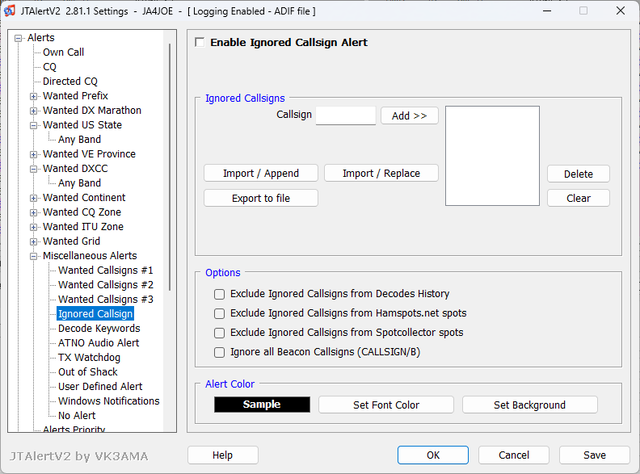Image resolution: width=640 pixels, height=474 pixels.
Task: Check Exclude Ignored Callsigns from Spotcollector spots
Action: tap(220, 333)
